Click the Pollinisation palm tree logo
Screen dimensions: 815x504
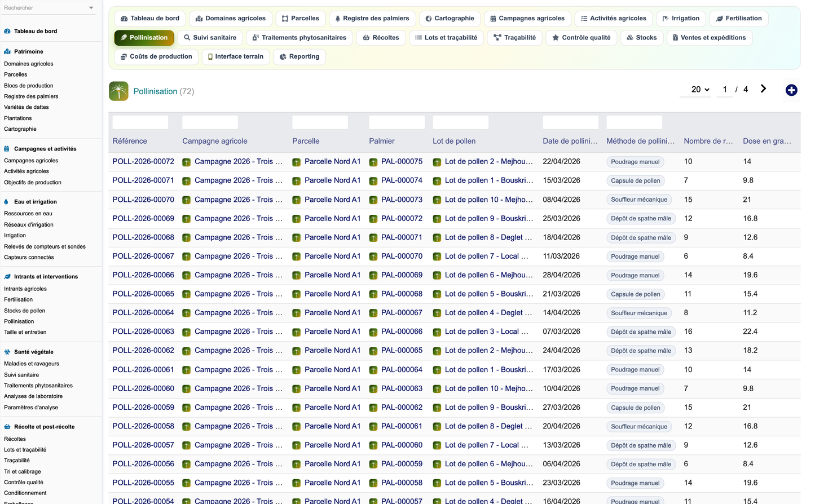coord(118,91)
